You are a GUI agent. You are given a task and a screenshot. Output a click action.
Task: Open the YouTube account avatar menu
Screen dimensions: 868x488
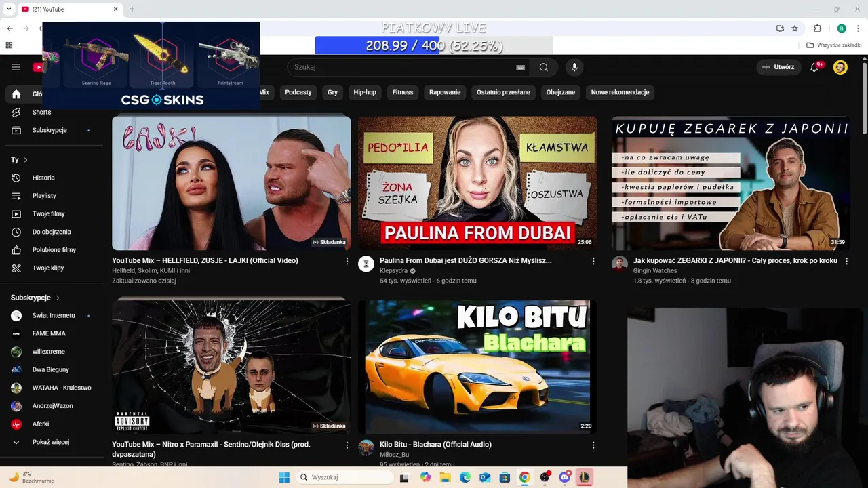pos(840,67)
